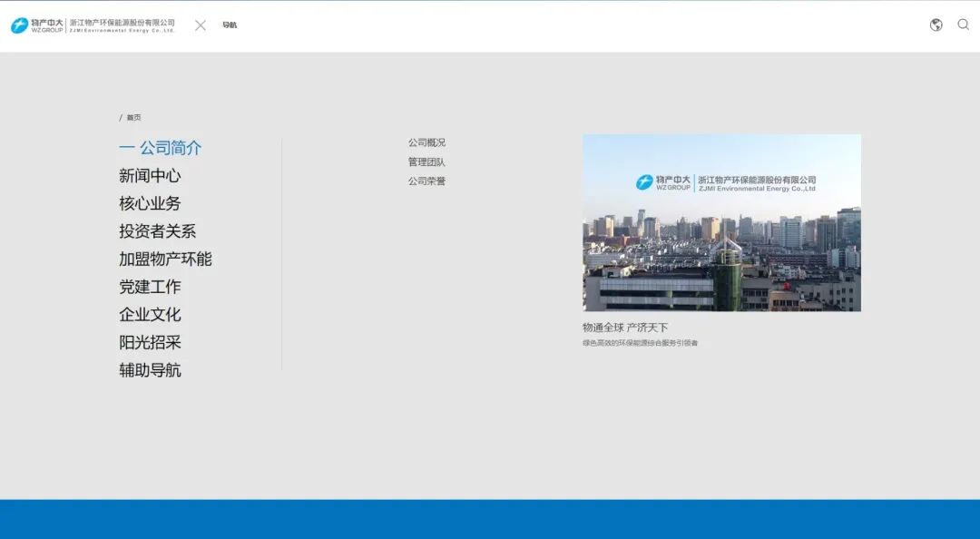Go to 首页 in the breadcrumb
Viewport: 980px width, 539px height.
(133, 118)
